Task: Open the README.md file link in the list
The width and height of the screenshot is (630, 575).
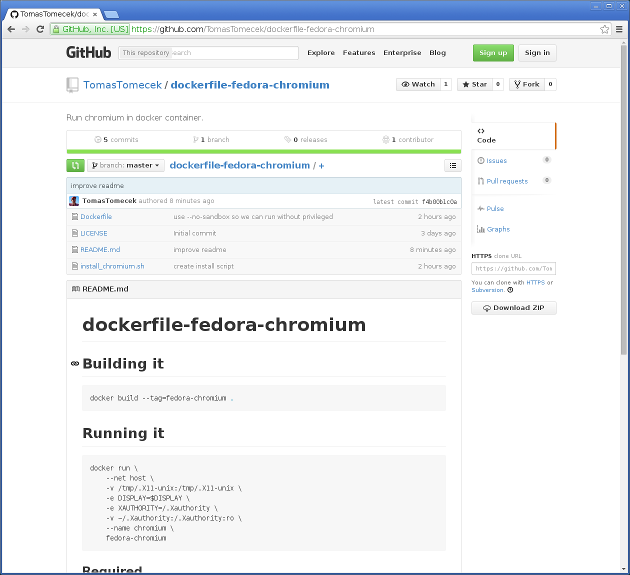Action: [x=100, y=250]
